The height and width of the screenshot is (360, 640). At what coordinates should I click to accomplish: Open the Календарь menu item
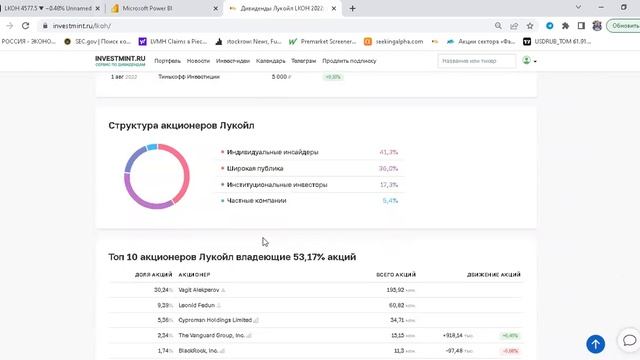(270, 61)
